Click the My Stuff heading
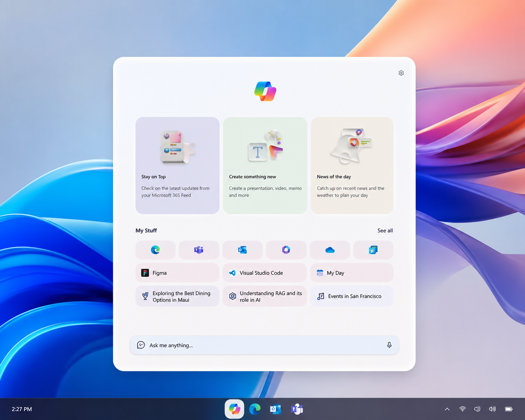This screenshot has height=420, width=525. pos(146,231)
